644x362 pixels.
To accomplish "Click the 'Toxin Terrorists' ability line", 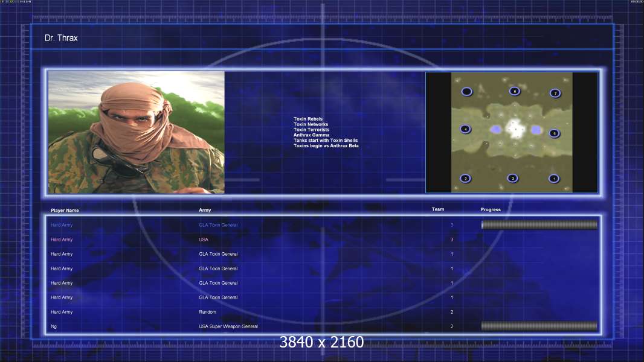I will (311, 130).
